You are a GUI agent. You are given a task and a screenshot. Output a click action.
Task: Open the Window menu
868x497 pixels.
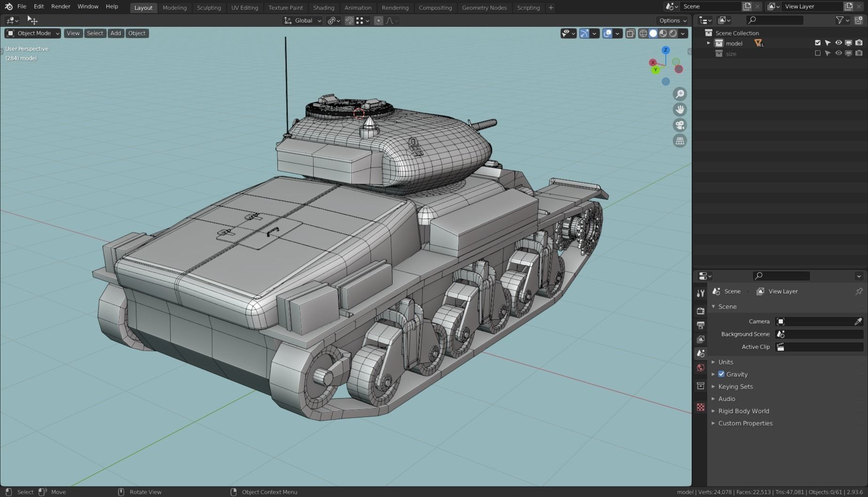[88, 7]
